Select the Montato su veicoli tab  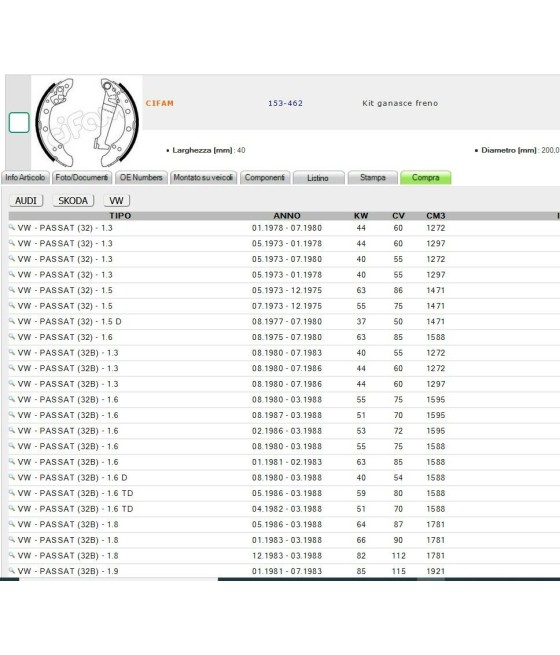tap(203, 178)
